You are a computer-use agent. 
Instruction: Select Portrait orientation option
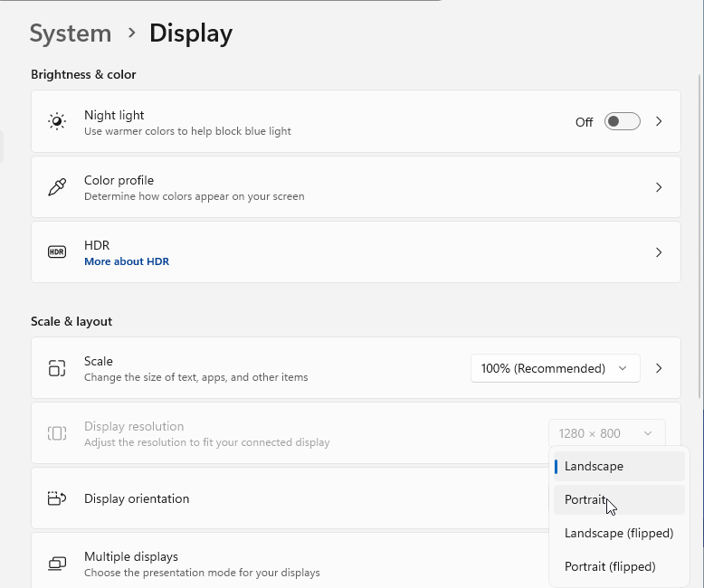(x=619, y=499)
